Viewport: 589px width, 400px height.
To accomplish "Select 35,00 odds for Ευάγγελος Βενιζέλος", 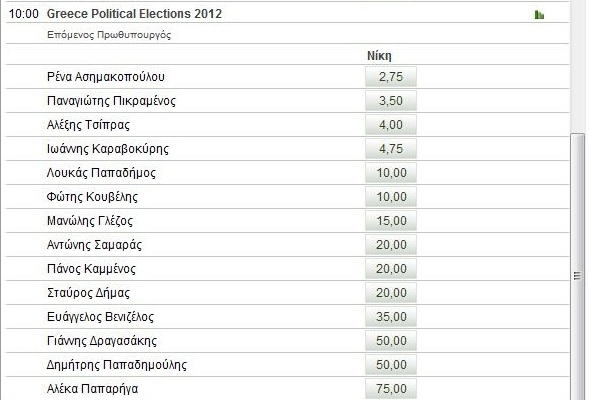I will [391, 317].
